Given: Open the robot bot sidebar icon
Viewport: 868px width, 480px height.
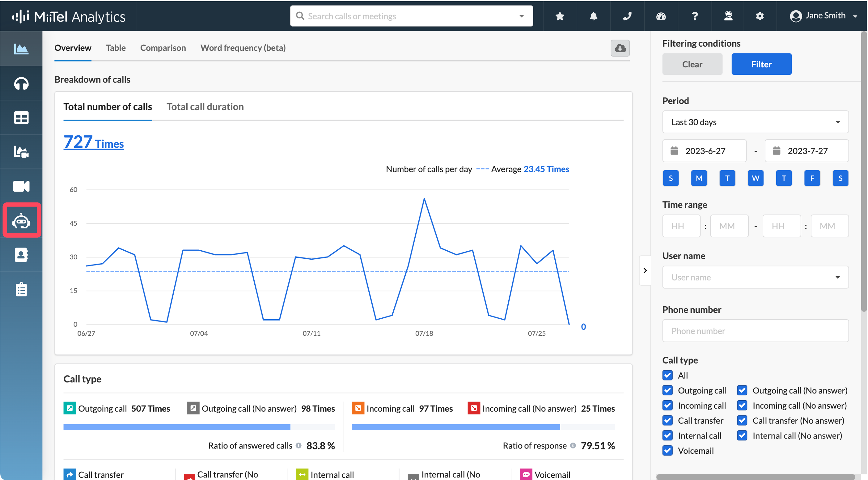Looking at the screenshot, I should 21,220.
